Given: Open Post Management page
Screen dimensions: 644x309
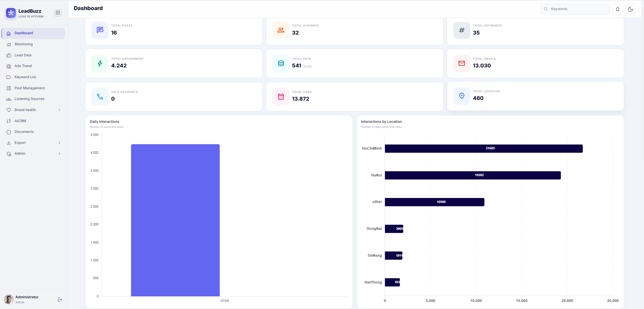Looking at the screenshot, I should tap(33, 88).
